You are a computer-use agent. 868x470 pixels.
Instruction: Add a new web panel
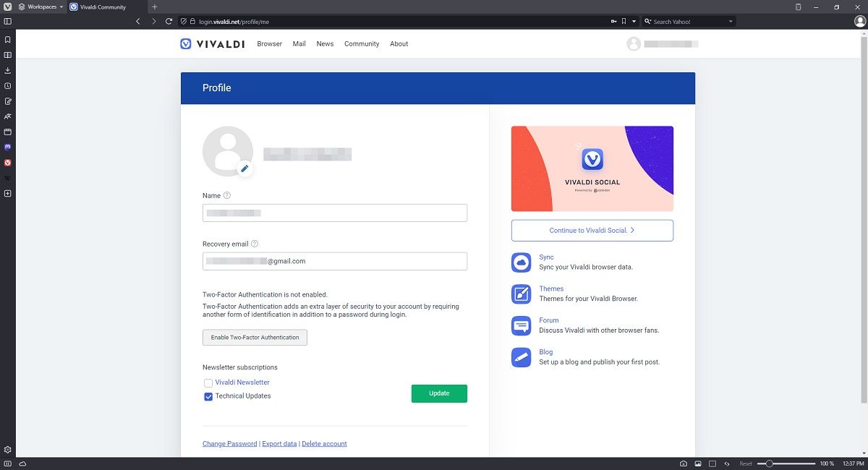(7, 193)
